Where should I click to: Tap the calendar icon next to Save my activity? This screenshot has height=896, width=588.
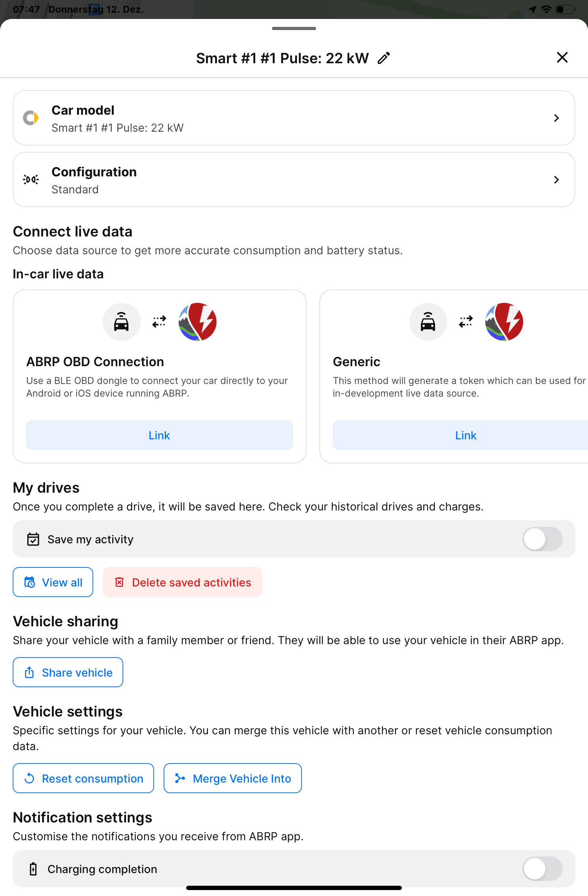(x=33, y=539)
